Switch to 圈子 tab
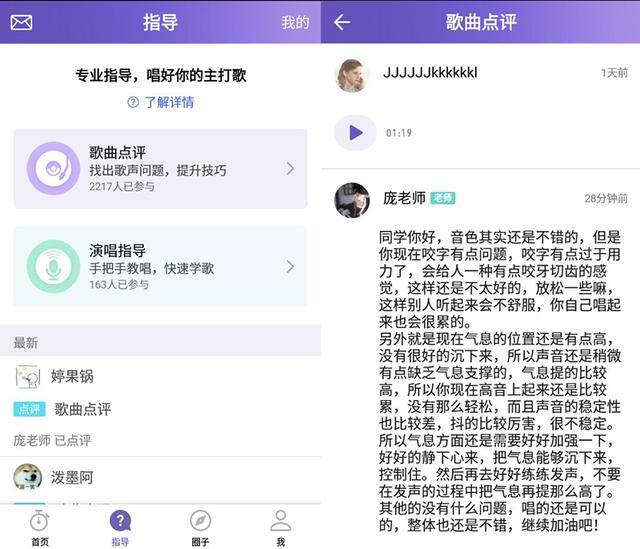Screen dimensions: 640x549 click(x=200, y=529)
